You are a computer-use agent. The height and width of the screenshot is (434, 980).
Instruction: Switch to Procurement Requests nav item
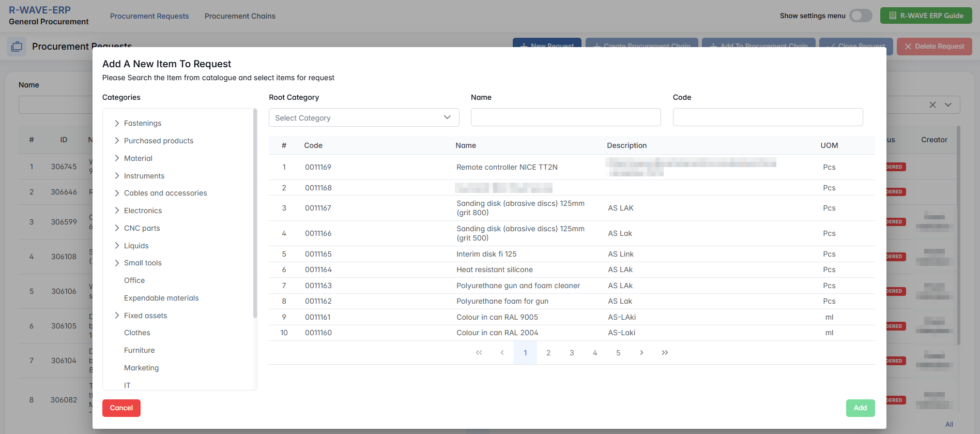pyautogui.click(x=149, y=16)
